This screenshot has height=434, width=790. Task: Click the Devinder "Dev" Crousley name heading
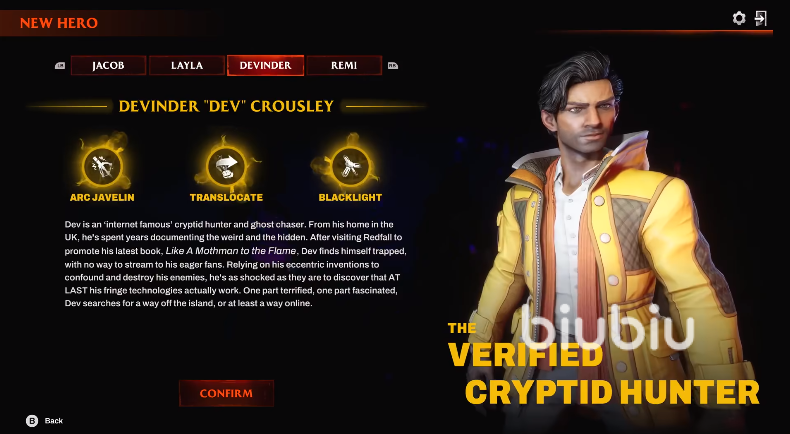coord(226,106)
